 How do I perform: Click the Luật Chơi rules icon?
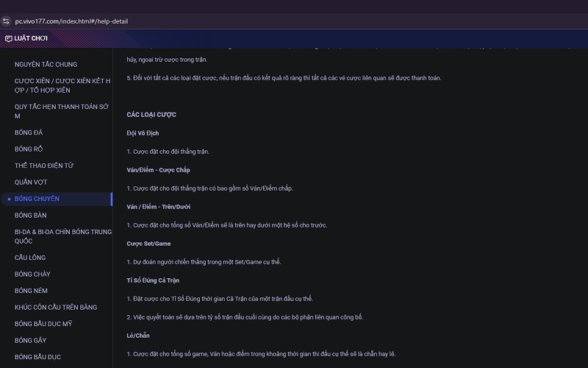click(8, 38)
